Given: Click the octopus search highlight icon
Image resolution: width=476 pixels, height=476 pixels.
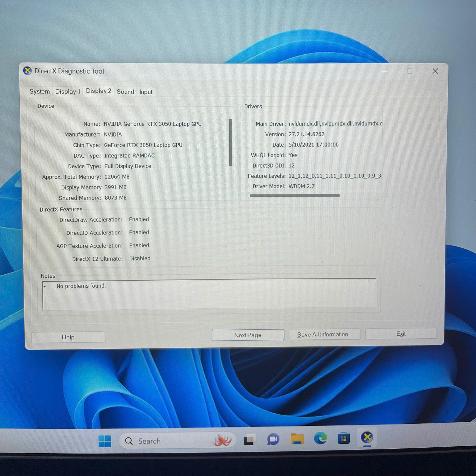Looking at the screenshot, I should coord(222,441).
